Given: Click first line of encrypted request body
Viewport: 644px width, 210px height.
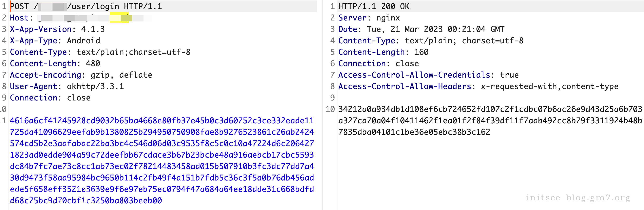Looking at the screenshot, I should [x=162, y=120].
